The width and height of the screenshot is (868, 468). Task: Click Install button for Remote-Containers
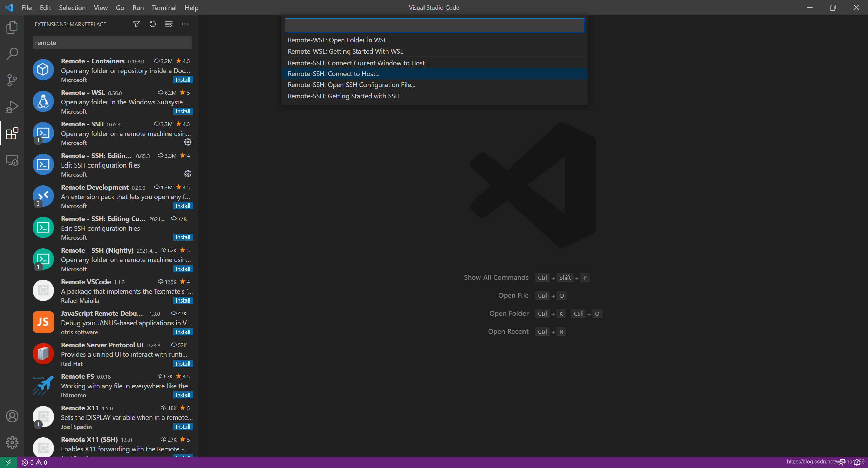click(183, 80)
